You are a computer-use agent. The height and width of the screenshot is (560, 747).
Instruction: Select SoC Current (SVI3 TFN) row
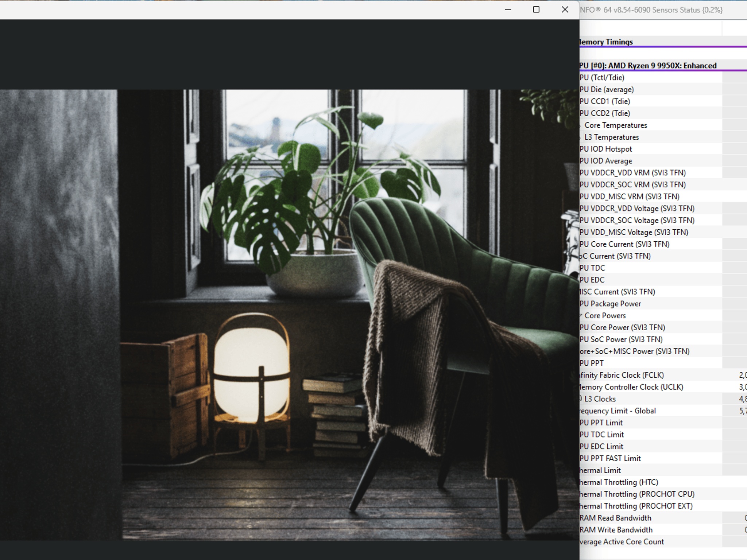663,256
